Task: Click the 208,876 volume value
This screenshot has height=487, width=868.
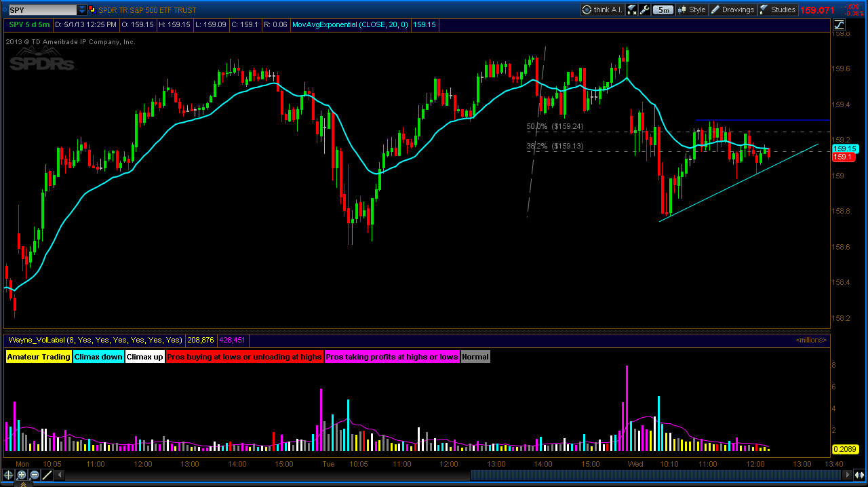Action: tap(201, 340)
